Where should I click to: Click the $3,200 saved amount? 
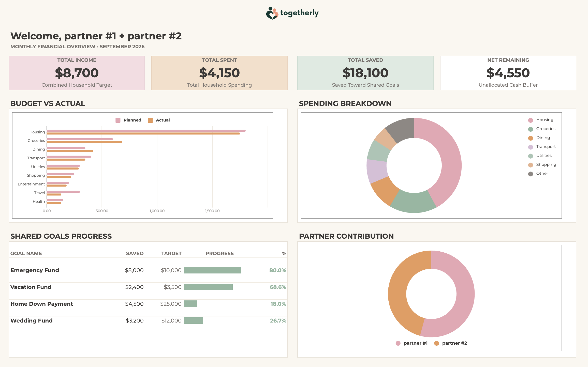[135, 320]
